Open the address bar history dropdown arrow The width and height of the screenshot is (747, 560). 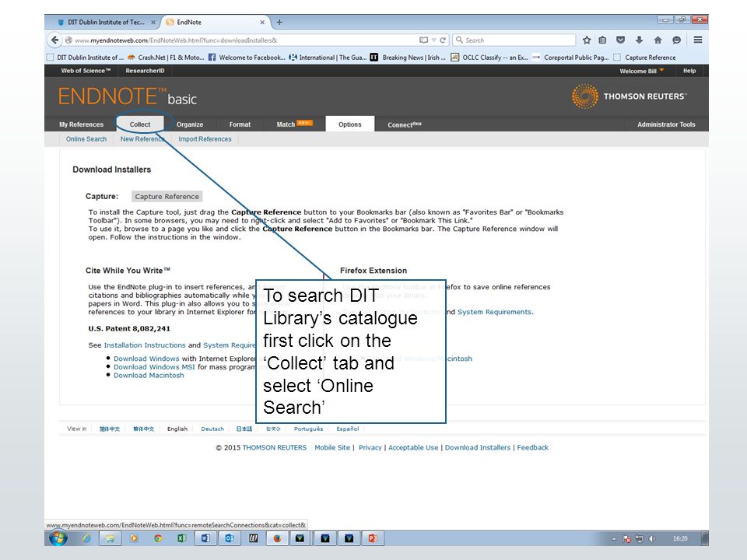433,40
